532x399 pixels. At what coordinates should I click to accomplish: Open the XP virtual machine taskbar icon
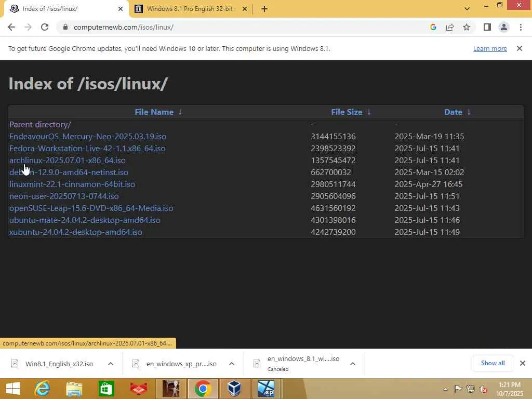(266, 389)
